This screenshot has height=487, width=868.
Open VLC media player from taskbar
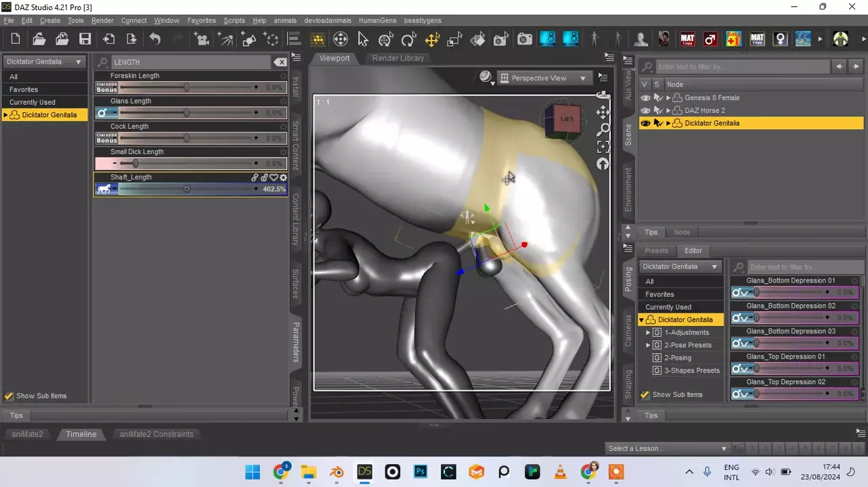tap(561, 471)
